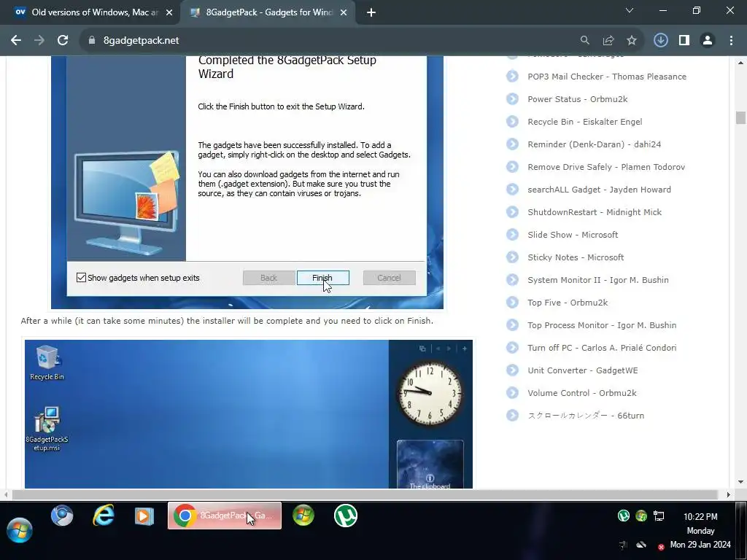
Task: Open the Chrome three-dot menu
Action: coord(731,41)
